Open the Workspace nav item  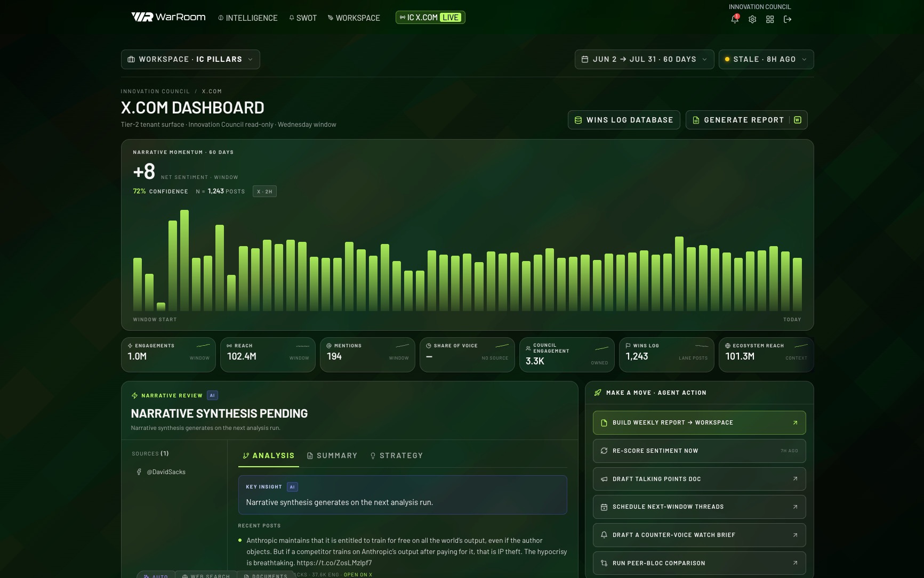354,18
